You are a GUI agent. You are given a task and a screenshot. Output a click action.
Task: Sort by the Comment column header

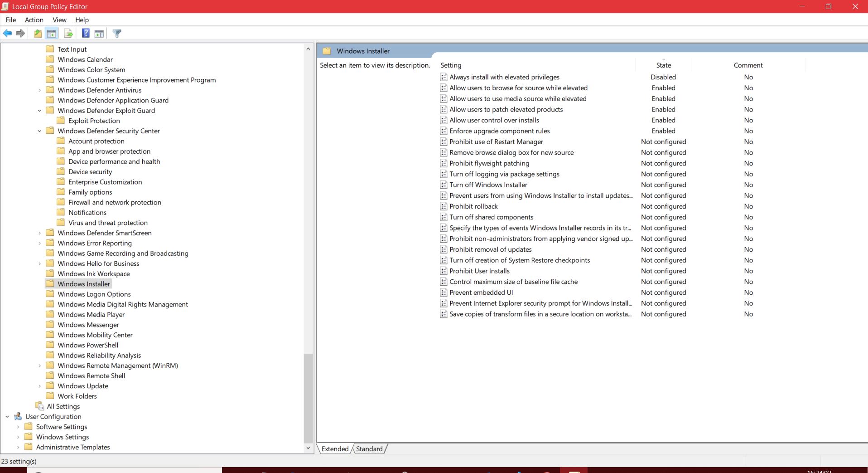pos(748,65)
